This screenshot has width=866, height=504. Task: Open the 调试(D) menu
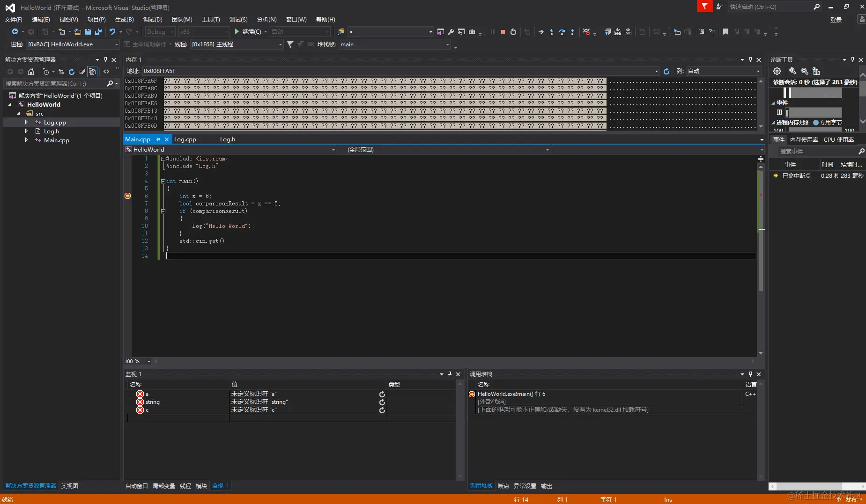(x=153, y=19)
